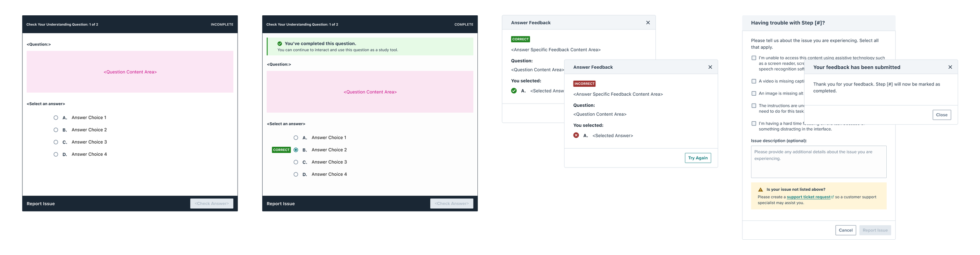The width and height of the screenshot is (980, 255).
Task: Click the external link icon after support ticket request
Action: tap(832, 197)
